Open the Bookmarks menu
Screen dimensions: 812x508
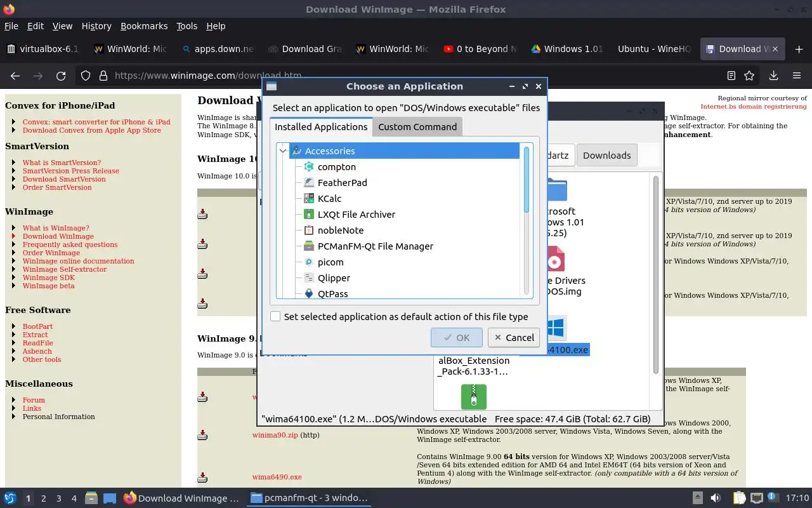click(x=144, y=26)
